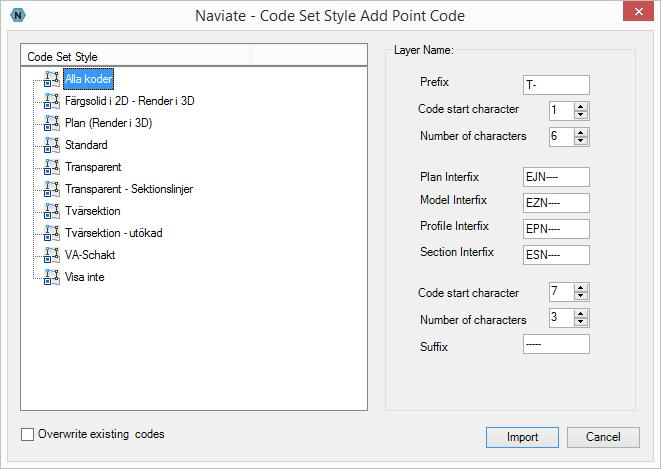Pick the VA-Schakt style

pos(90,255)
